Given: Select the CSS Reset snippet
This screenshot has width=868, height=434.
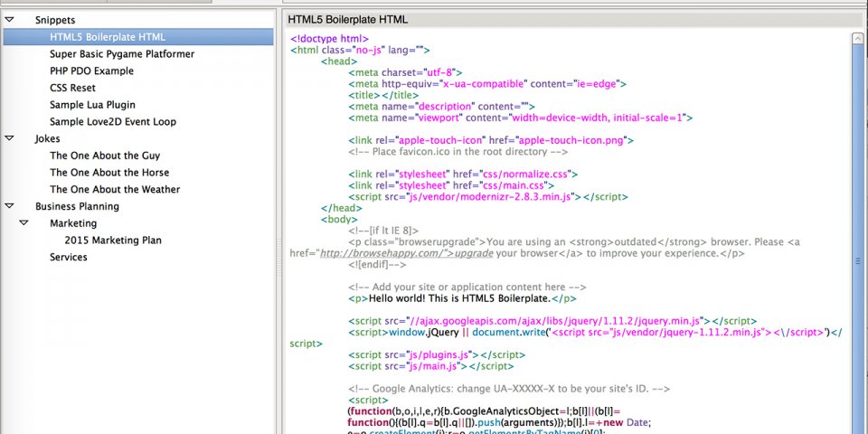Looking at the screenshot, I should pyautogui.click(x=72, y=88).
